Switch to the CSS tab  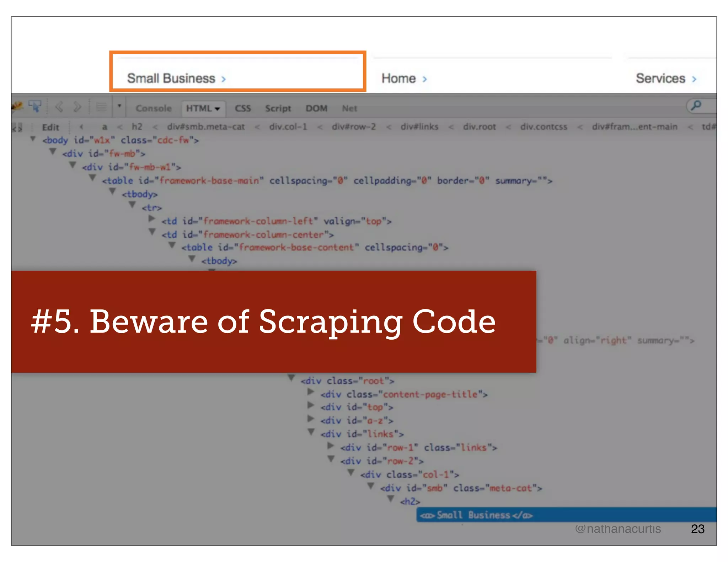(x=243, y=108)
